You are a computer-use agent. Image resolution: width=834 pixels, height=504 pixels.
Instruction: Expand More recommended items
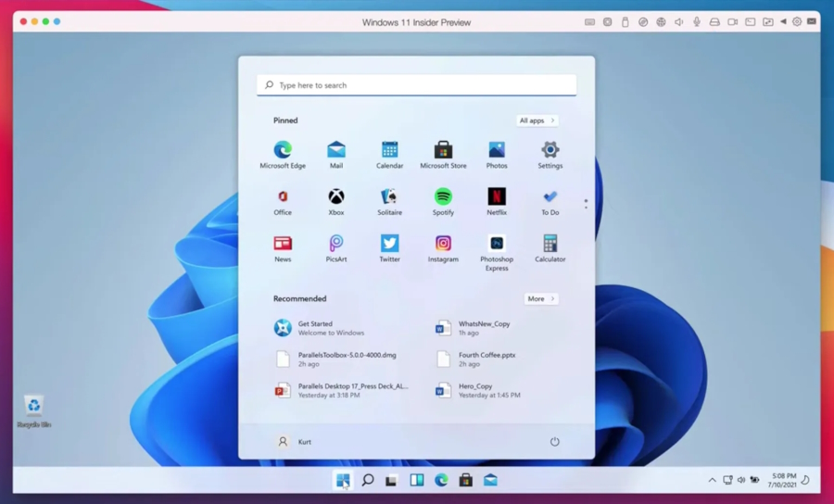pyautogui.click(x=541, y=299)
